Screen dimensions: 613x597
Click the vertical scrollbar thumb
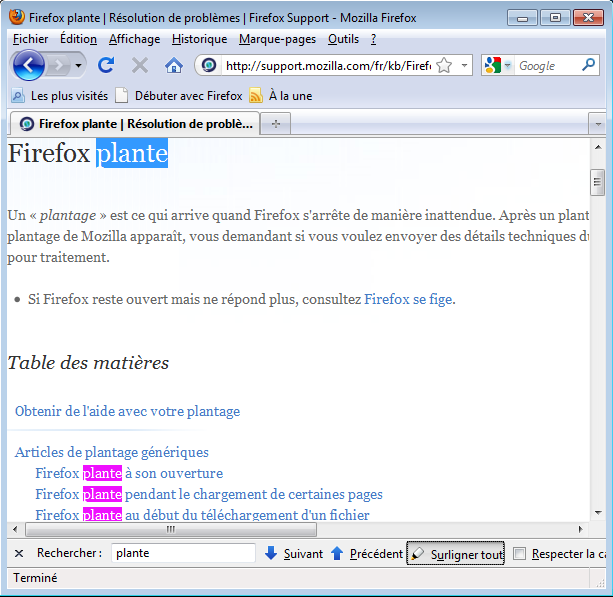click(597, 182)
